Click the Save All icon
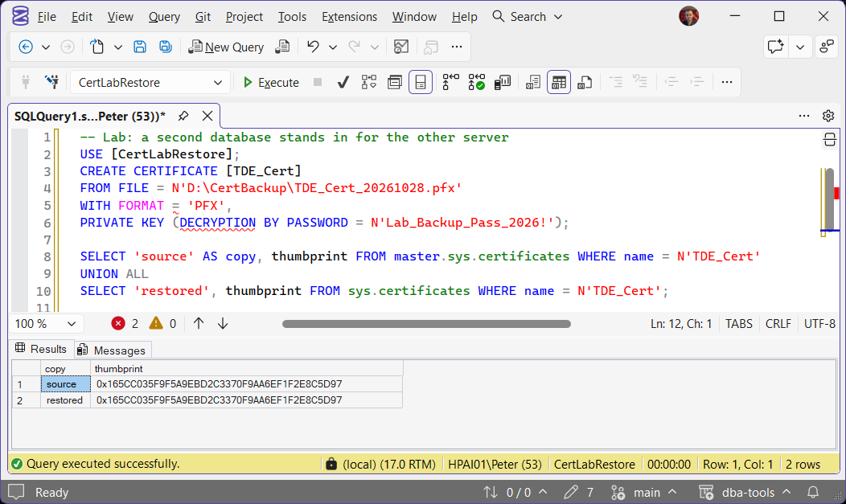 [166, 47]
